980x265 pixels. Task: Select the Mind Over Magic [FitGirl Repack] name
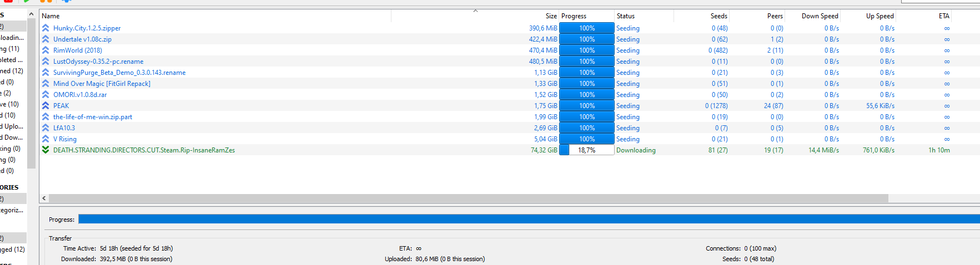[102, 83]
